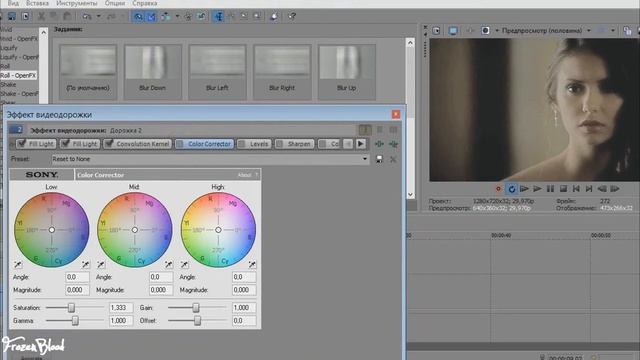
Task: Toggle the Enable Snapping toolbar icon
Action: pos(138,16)
